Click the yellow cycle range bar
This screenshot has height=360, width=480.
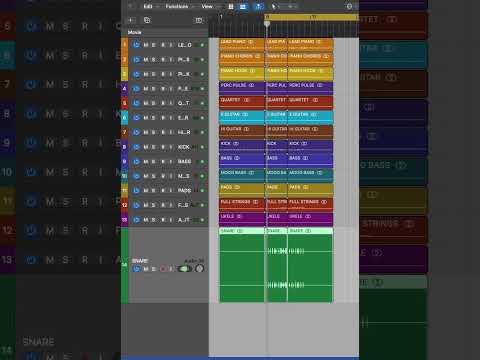click(x=311, y=17)
